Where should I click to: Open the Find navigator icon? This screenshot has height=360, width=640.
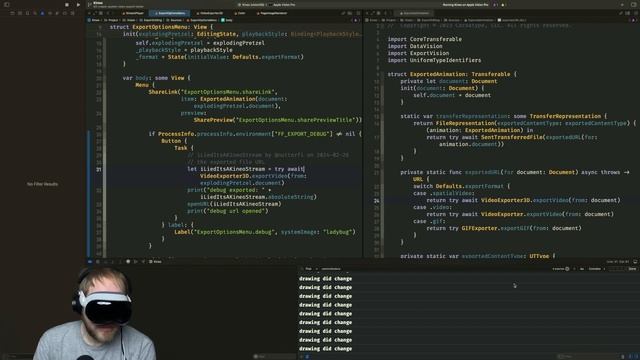click(x=35, y=13)
